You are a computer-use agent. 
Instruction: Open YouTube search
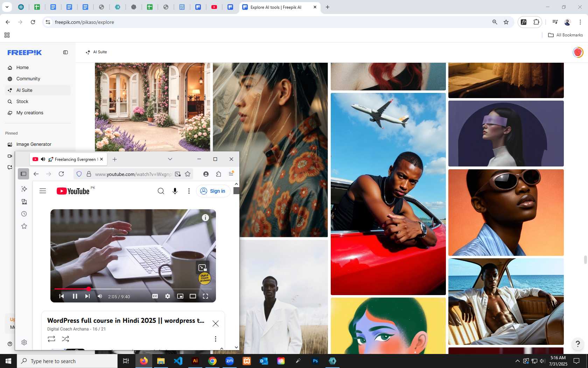click(x=161, y=191)
